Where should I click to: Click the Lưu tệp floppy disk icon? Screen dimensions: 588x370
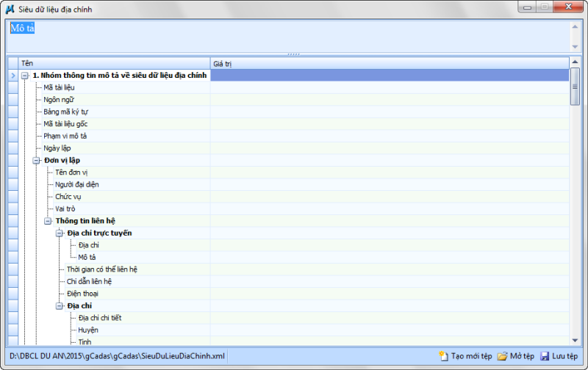pos(545,356)
